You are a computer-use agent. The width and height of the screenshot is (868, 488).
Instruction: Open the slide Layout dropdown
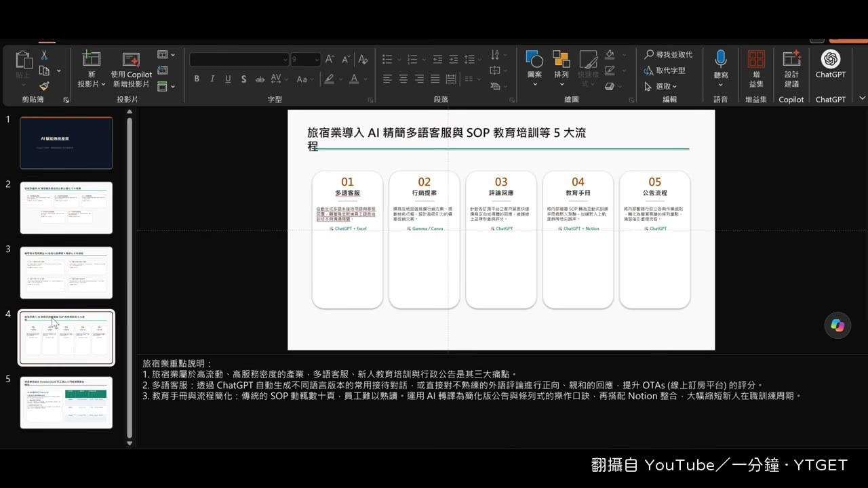166,55
